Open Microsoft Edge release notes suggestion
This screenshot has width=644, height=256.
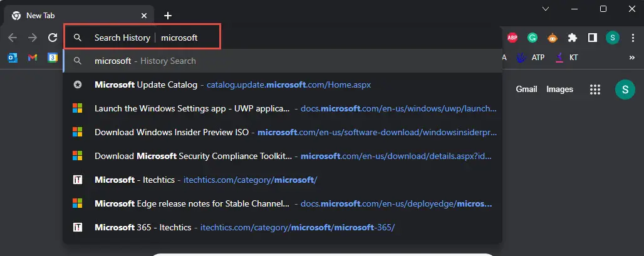tap(283, 203)
